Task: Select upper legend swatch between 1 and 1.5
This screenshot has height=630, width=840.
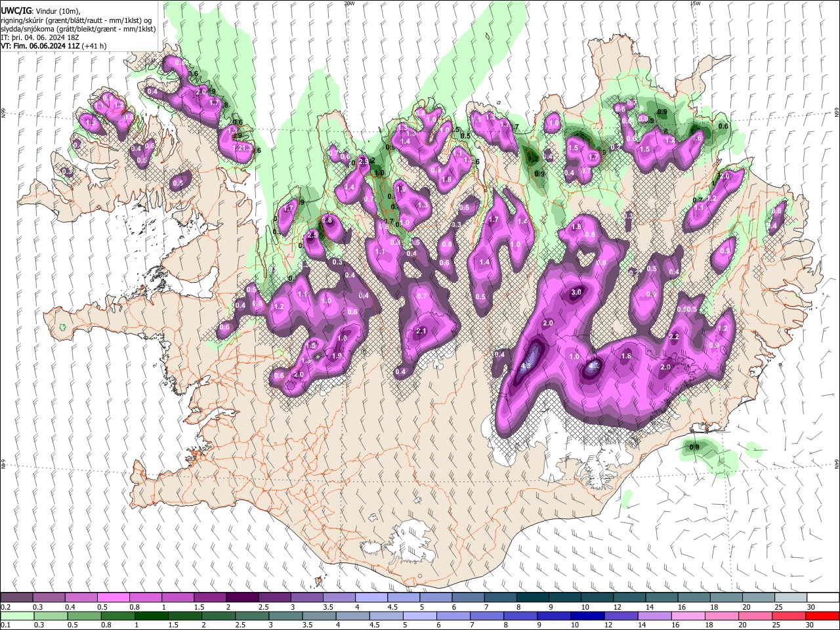Action: point(177,597)
